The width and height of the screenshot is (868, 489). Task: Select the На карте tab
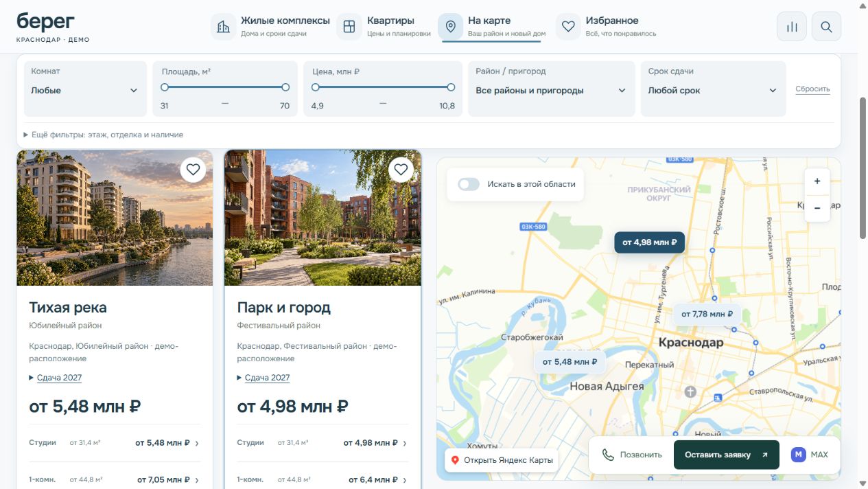tap(492, 27)
